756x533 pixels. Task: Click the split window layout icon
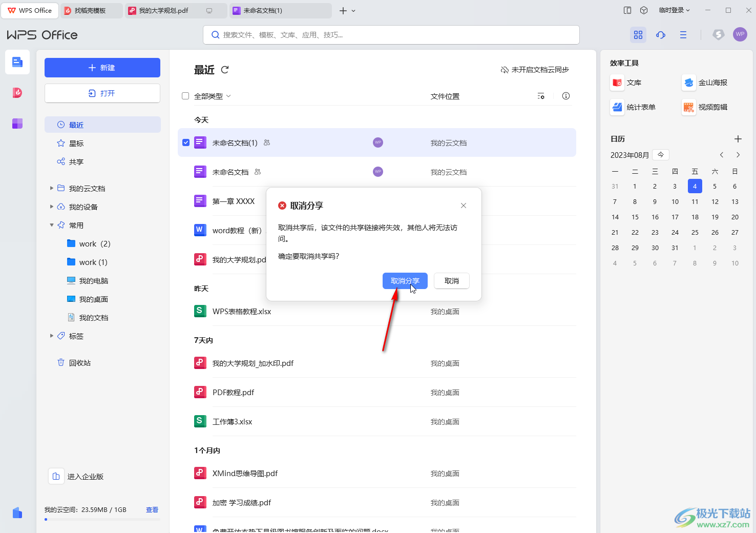[x=627, y=10]
